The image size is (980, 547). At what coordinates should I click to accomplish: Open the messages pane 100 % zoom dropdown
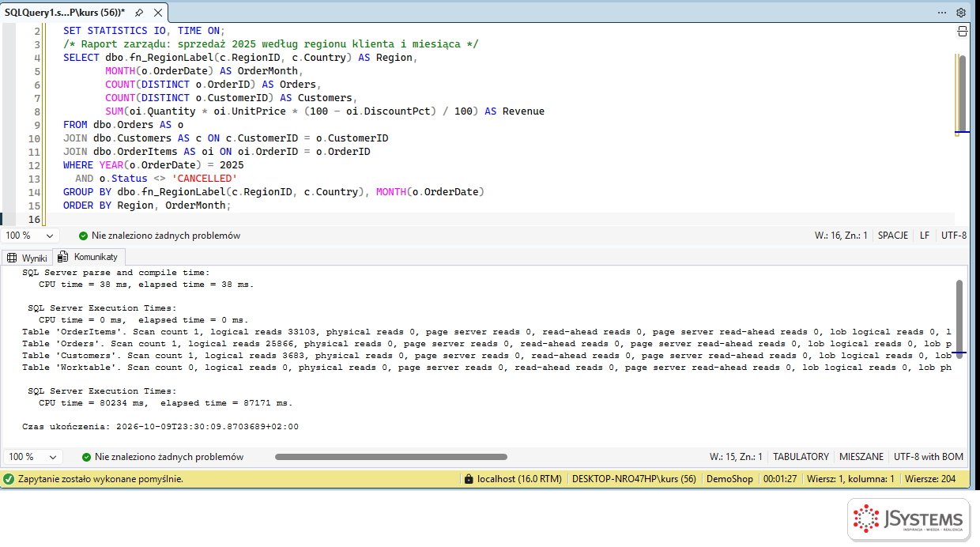(33, 457)
